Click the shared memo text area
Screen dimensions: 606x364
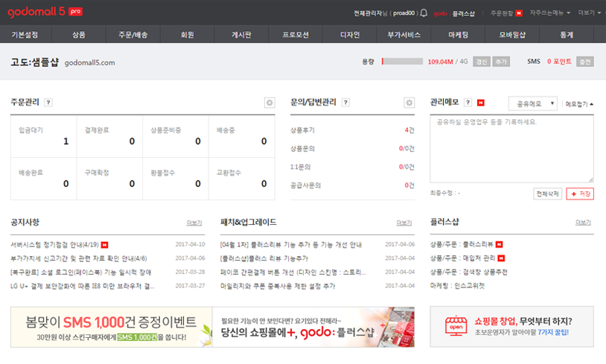tap(511, 149)
